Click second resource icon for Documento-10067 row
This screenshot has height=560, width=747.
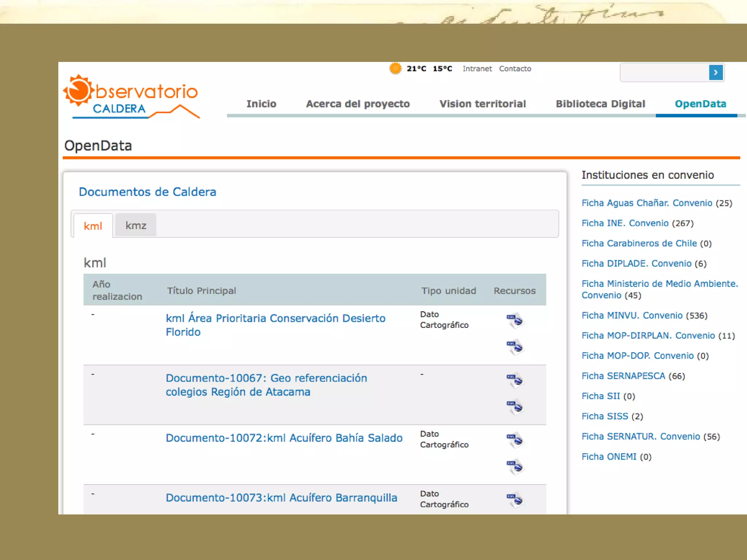(x=515, y=407)
